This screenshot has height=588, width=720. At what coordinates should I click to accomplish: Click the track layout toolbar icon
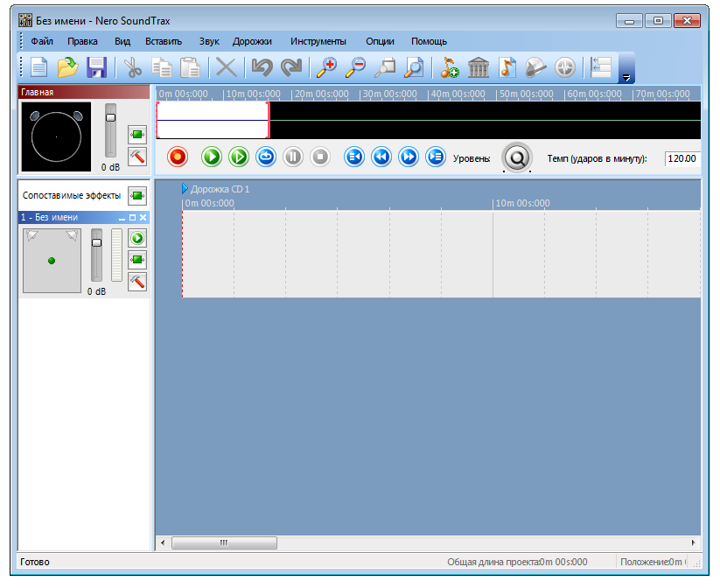pyautogui.click(x=601, y=67)
